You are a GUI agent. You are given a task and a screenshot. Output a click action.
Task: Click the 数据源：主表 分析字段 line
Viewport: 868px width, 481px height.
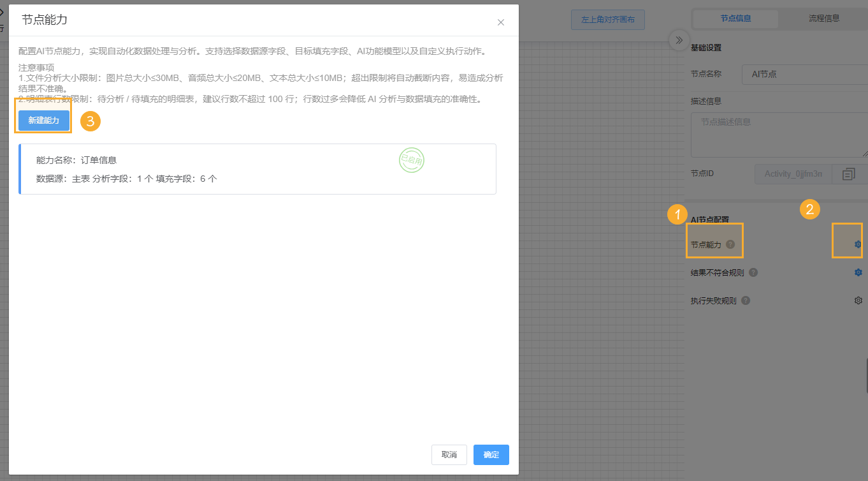(127, 179)
